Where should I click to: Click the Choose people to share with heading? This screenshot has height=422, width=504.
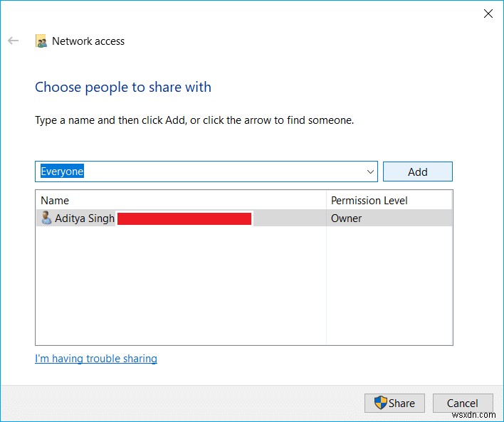click(123, 87)
